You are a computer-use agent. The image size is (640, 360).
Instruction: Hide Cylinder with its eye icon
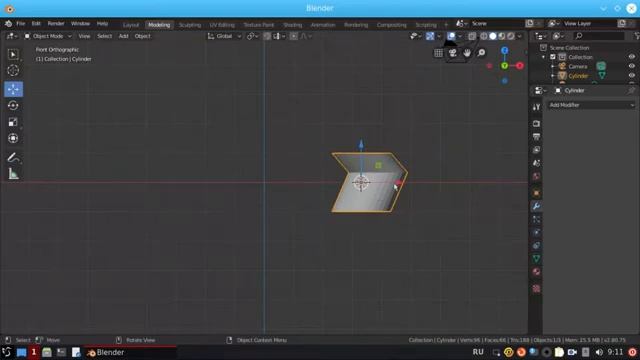point(631,76)
